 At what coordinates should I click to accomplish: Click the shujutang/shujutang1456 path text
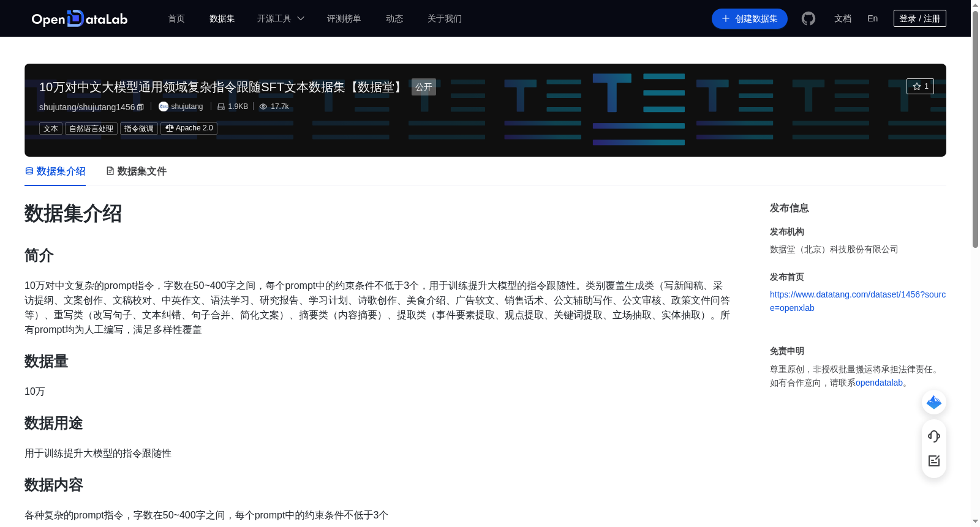(87, 107)
